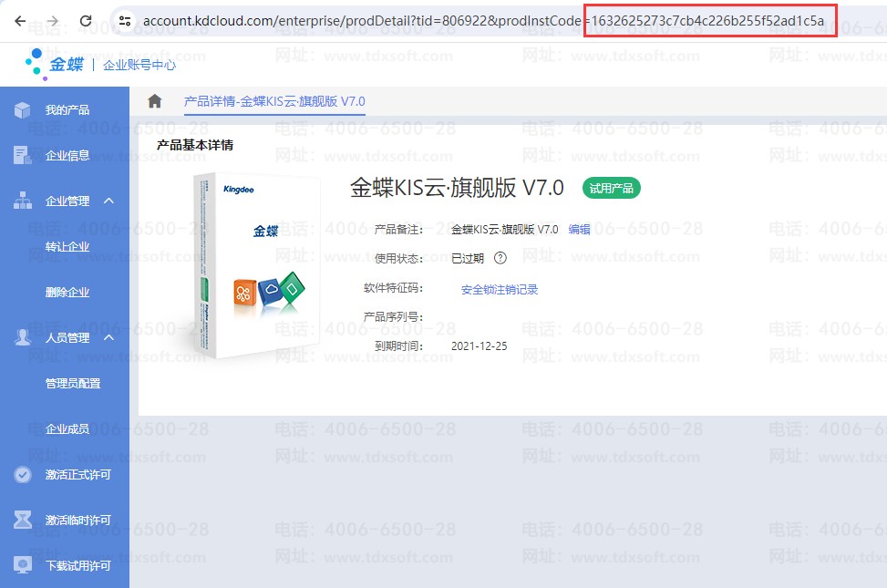The image size is (887, 588).
Task: Click the 企业信息 document icon
Action: tap(22, 155)
